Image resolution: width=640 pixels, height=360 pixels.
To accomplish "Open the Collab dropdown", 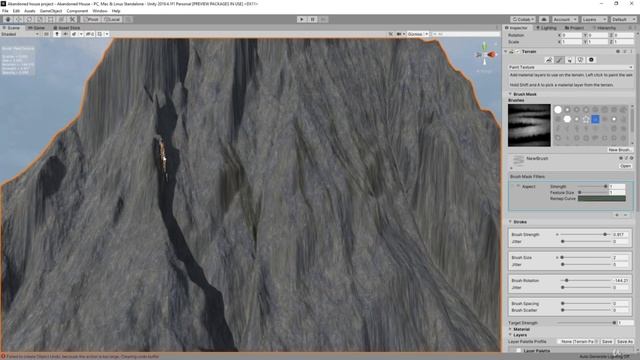I will coord(523,19).
